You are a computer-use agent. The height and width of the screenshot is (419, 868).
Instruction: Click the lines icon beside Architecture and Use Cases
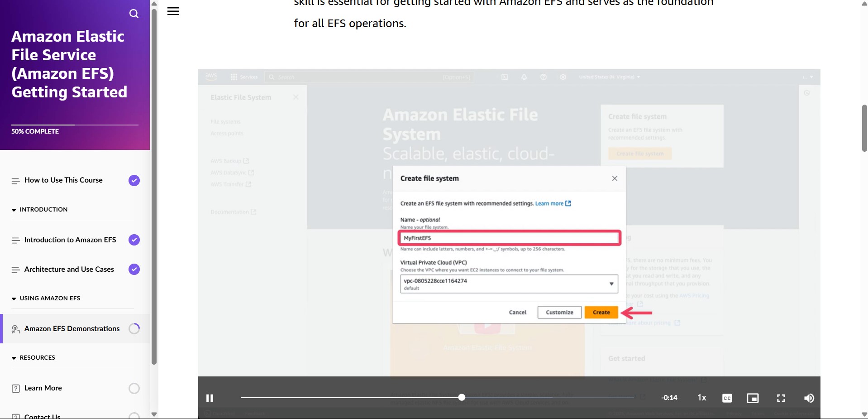(15, 270)
